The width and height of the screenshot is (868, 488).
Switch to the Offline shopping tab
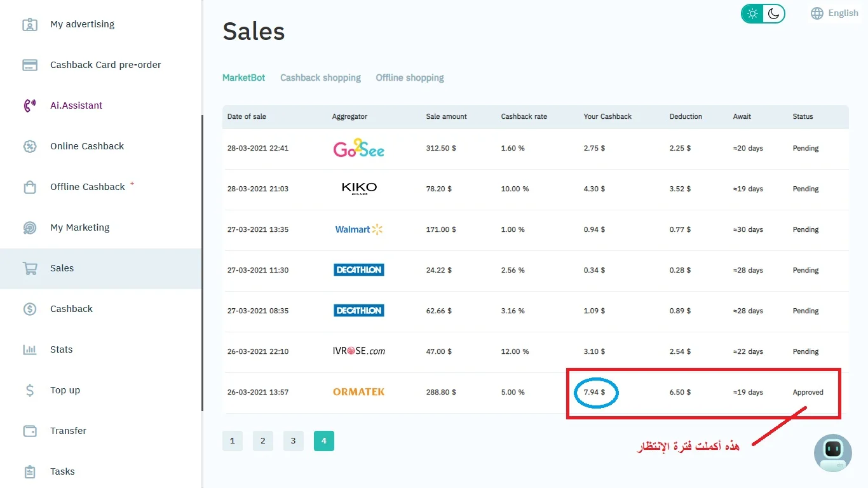coord(410,78)
